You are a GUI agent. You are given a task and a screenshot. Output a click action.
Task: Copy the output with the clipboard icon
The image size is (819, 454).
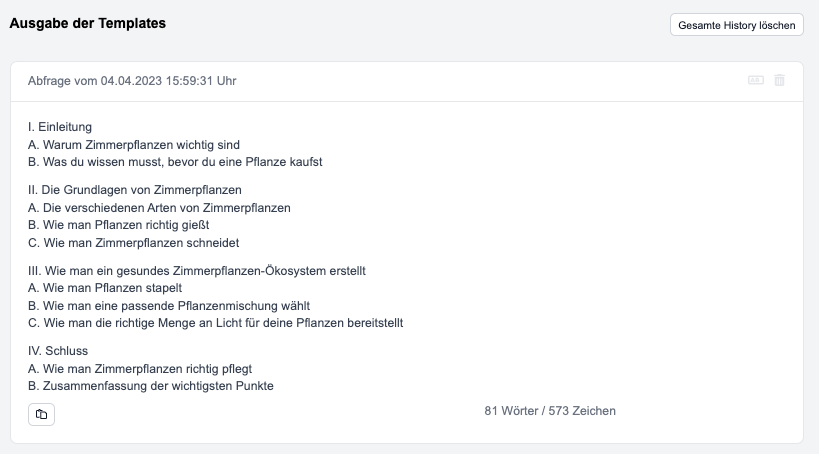point(41,414)
